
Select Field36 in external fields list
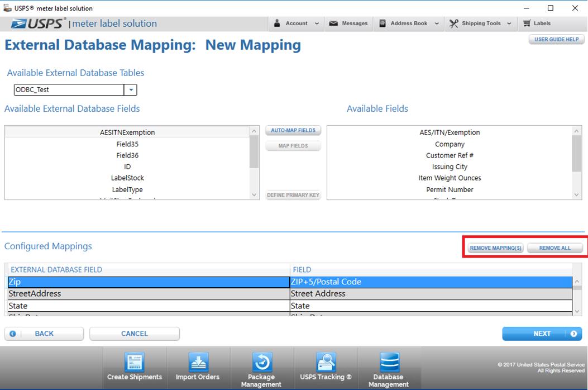[x=127, y=155]
